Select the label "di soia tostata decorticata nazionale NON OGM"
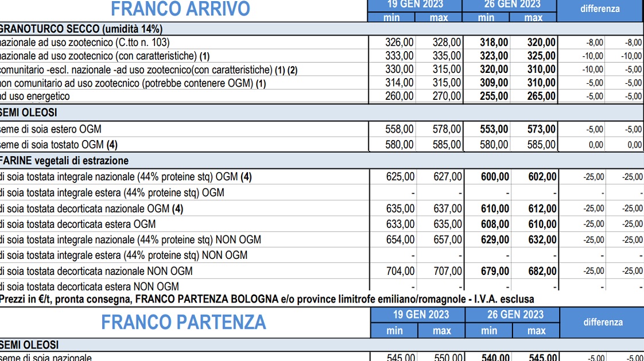The height and width of the screenshot is (361, 644). (96, 271)
